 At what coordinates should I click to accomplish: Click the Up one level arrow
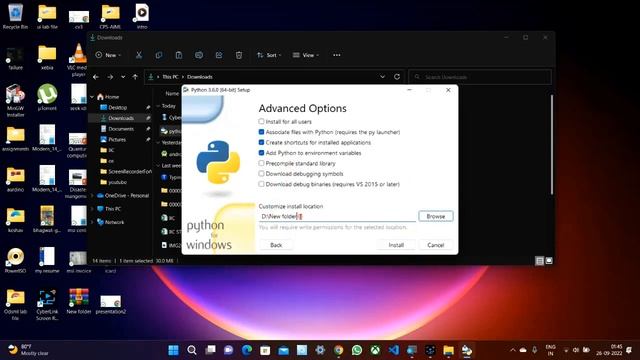click(x=135, y=77)
